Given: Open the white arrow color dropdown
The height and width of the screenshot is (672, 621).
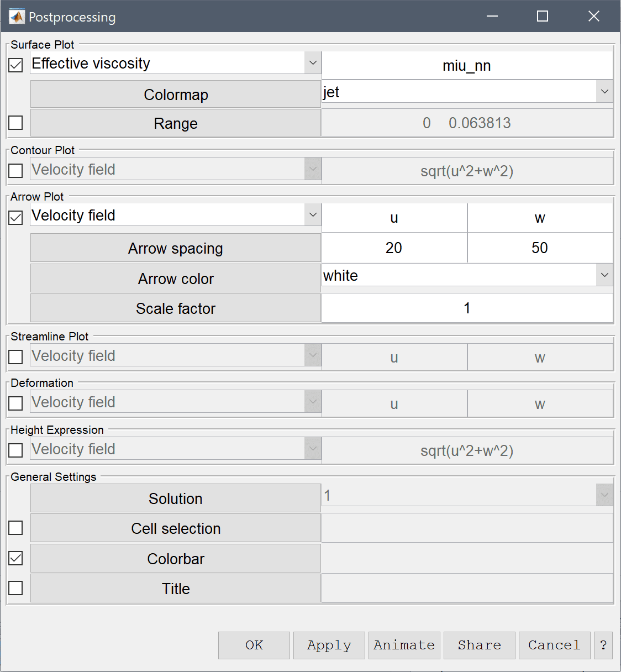Looking at the screenshot, I should [x=467, y=275].
